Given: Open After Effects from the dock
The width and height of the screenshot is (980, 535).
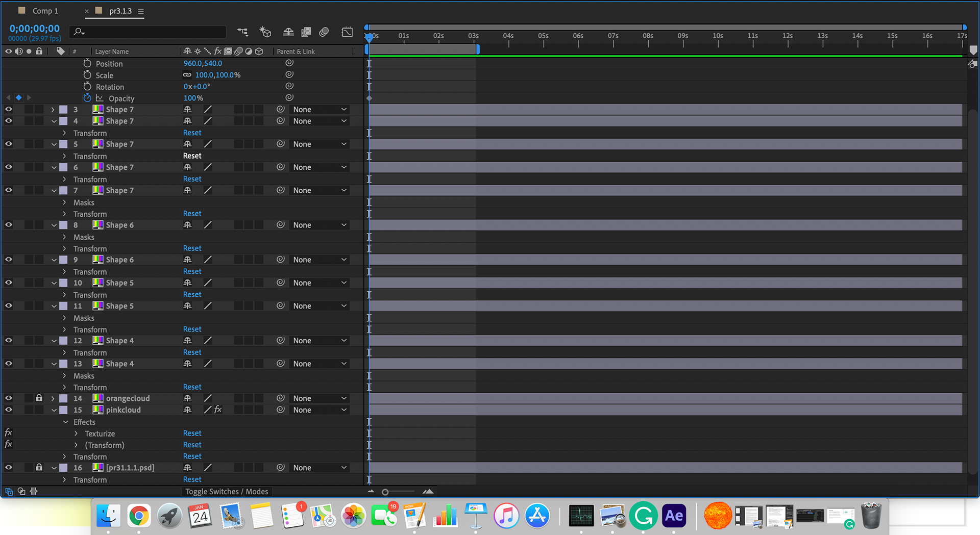Looking at the screenshot, I should point(674,516).
